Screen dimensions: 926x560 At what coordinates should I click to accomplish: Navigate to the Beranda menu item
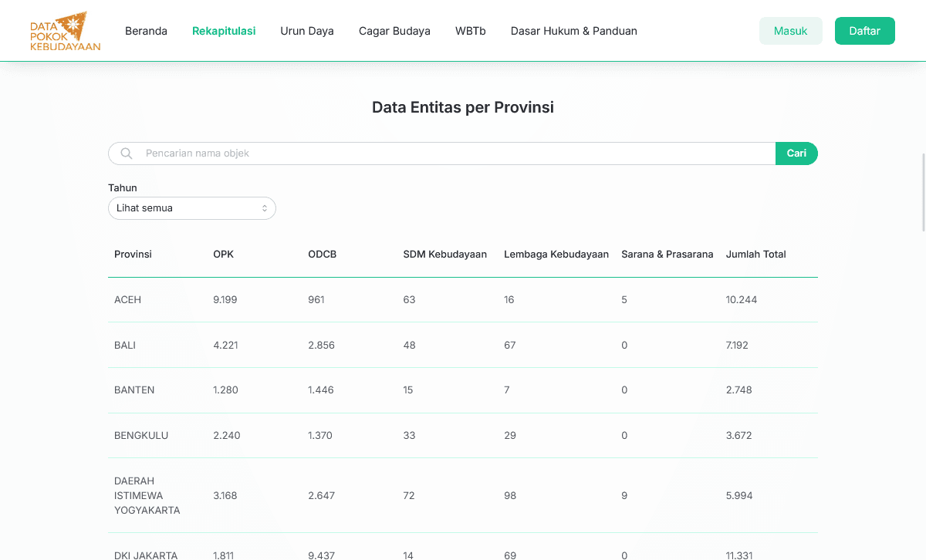coord(146,31)
